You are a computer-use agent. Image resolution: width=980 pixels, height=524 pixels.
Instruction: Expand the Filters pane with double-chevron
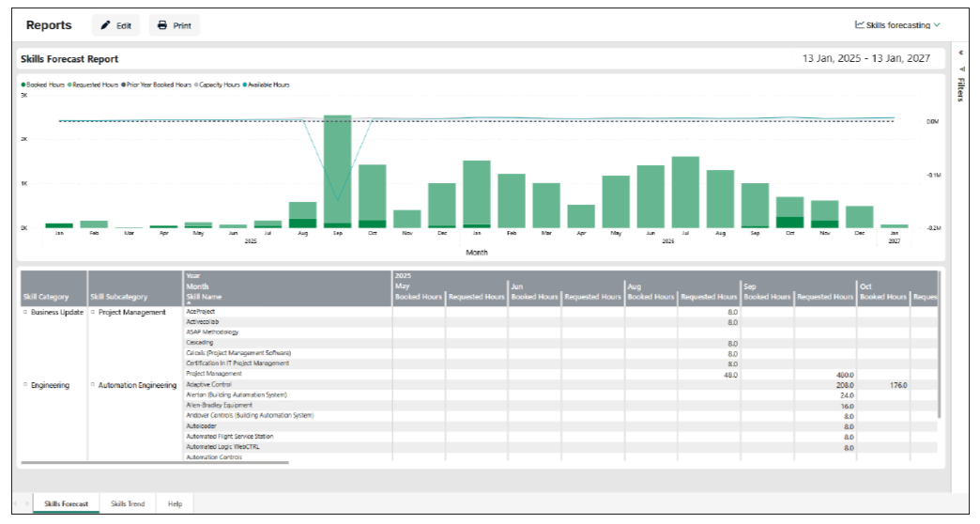[x=960, y=53]
